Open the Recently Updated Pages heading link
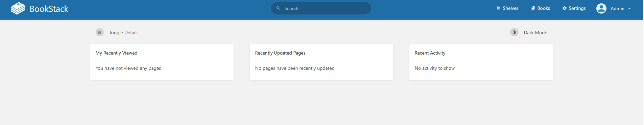This screenshot has width=644, height=125. coord(280,53)
